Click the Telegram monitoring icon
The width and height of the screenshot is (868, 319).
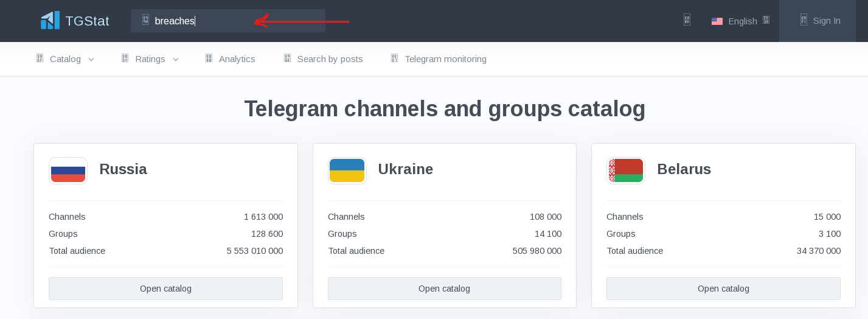[394, 58]
